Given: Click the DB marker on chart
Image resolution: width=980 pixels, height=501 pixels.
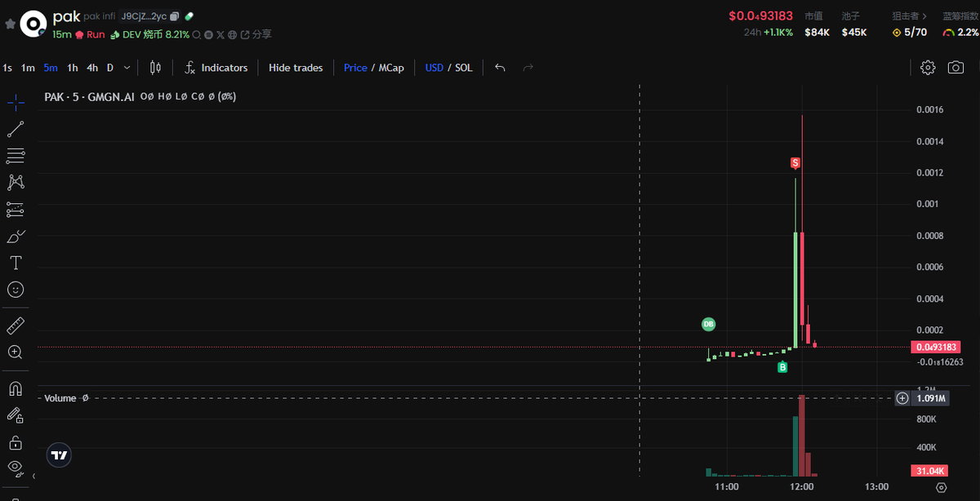Looking at the screenshot, I should tap(709, 325).
